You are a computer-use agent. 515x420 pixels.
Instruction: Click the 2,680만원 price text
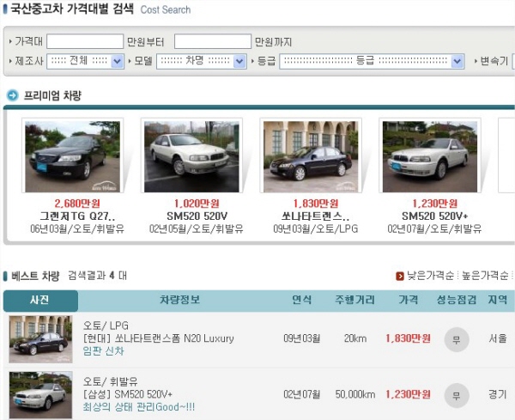tap(77, 204)
